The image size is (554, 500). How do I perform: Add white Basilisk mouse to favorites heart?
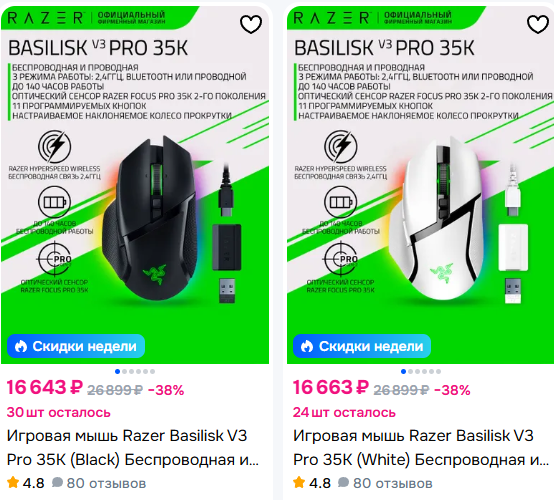click(538, 24)
